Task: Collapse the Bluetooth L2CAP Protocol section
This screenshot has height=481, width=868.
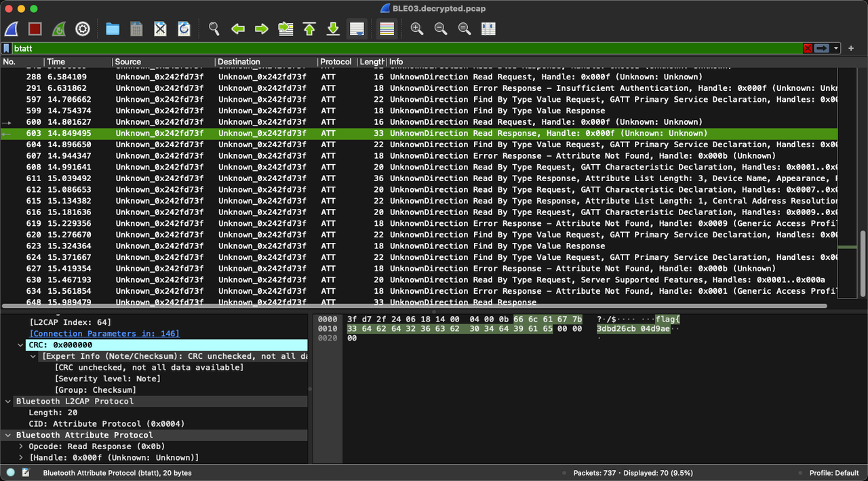Action: [8, 402]
